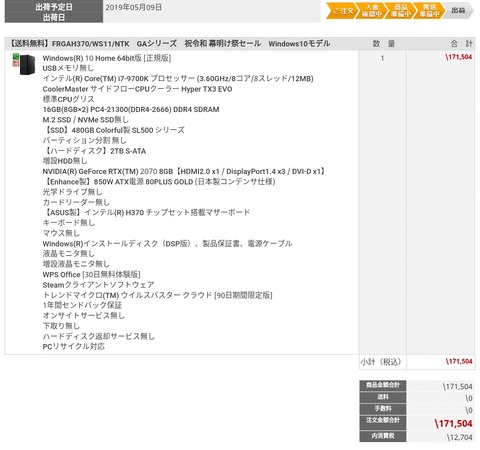Viewport: 480px width, 450px height.
Task: Click the red item price \171,504 at top
Action: pyautogui.click(x=459, y=57)
